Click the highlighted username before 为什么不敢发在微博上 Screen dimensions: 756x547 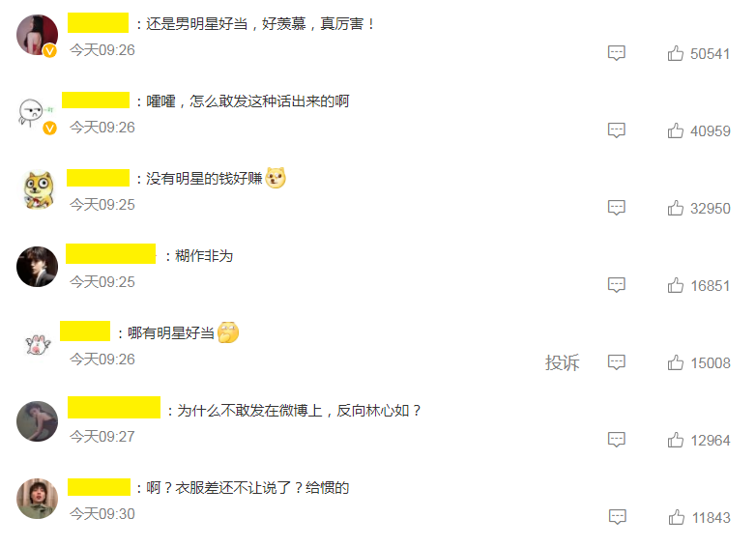coord(114,407)
